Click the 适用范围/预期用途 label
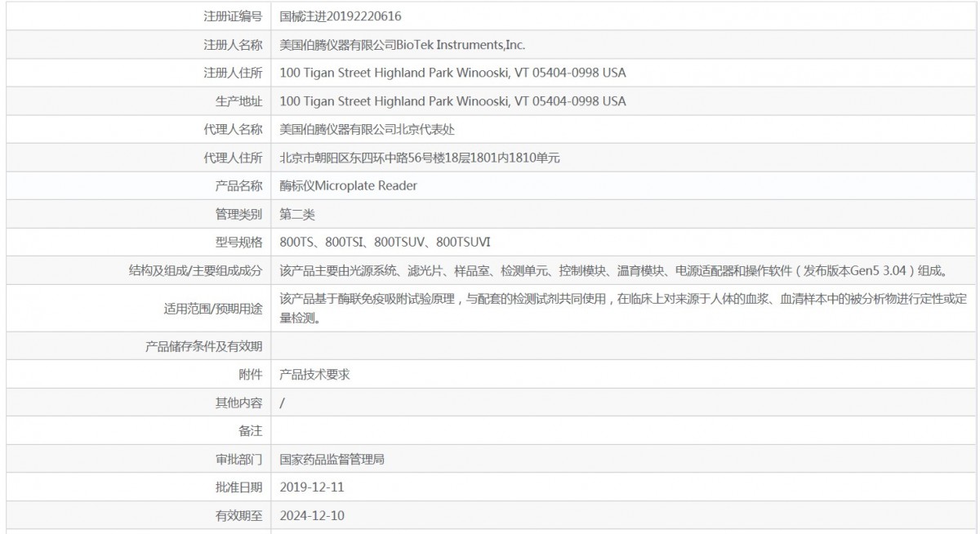Screen dimensions: 980x534 point(213,309)
